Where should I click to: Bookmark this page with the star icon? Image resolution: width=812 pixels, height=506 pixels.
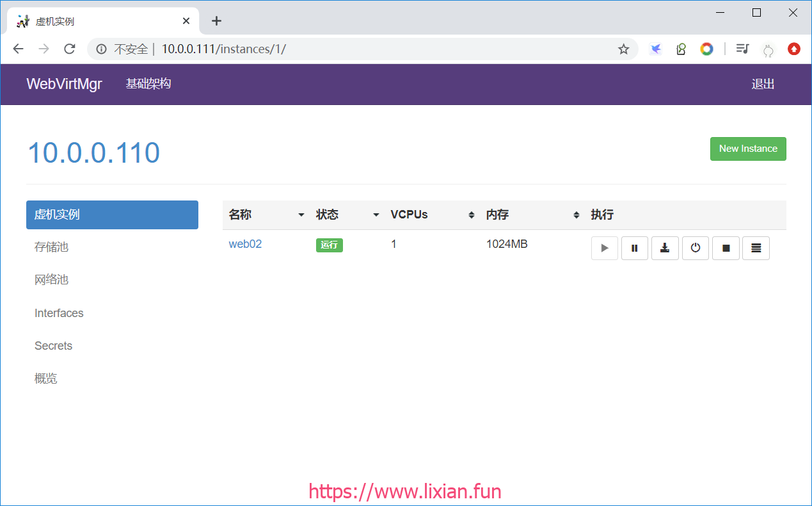coord(623,49)
